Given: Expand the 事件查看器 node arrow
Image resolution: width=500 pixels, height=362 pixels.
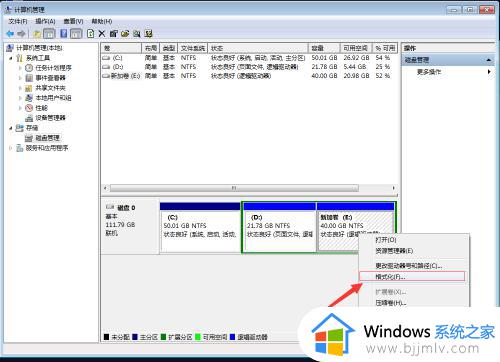Looking at the screenshot, I should [x=20, y=78].
